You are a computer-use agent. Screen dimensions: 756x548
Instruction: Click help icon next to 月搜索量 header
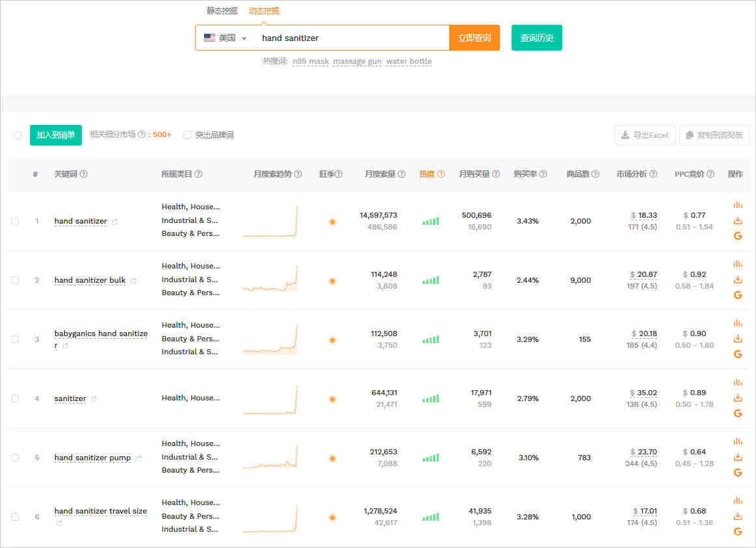402,174
